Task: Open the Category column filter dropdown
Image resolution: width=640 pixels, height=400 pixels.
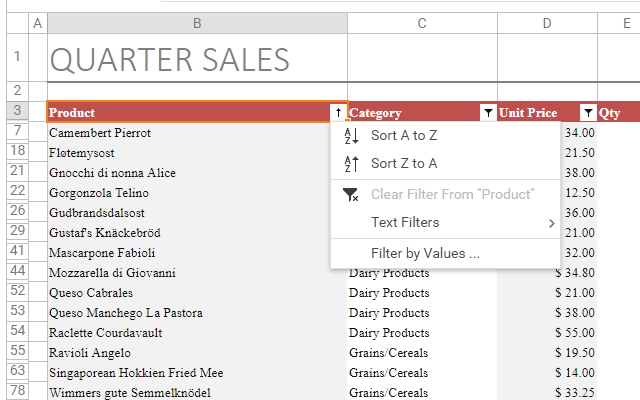Action: click(487, 113)
